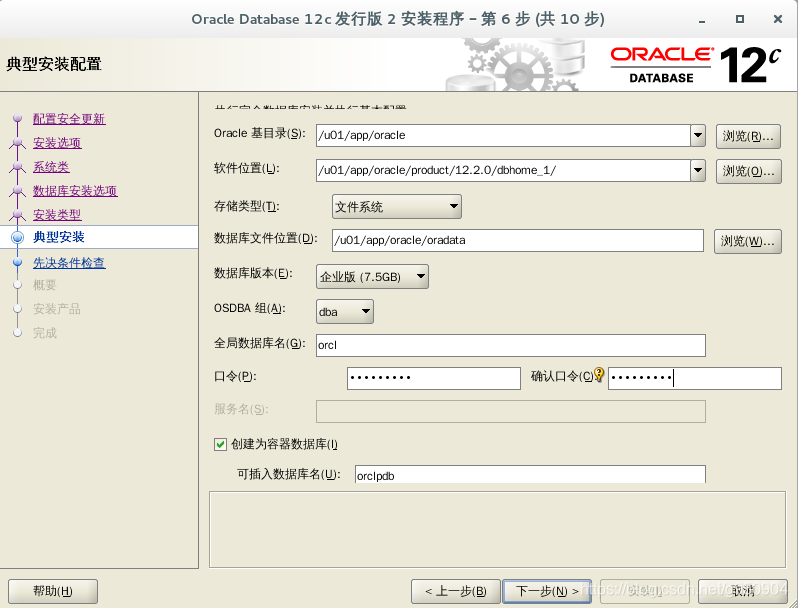This screenshot has height=608, width=798.
Task: Click into the 口令 password field
Action: point(434,379)
